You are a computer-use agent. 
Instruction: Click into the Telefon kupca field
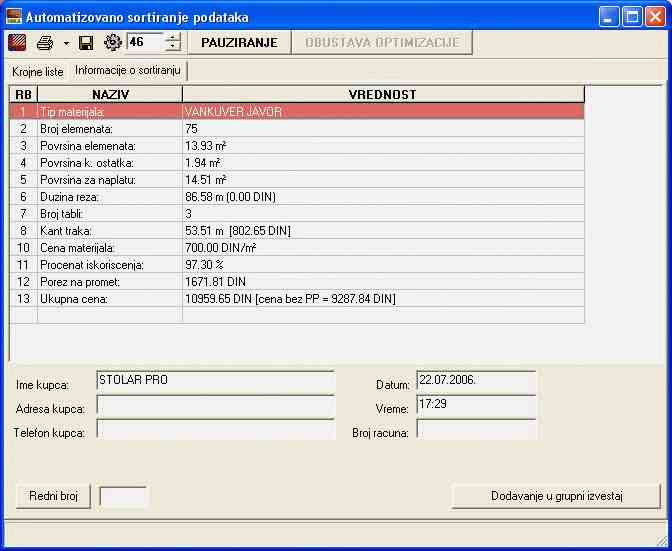point(214,430)
